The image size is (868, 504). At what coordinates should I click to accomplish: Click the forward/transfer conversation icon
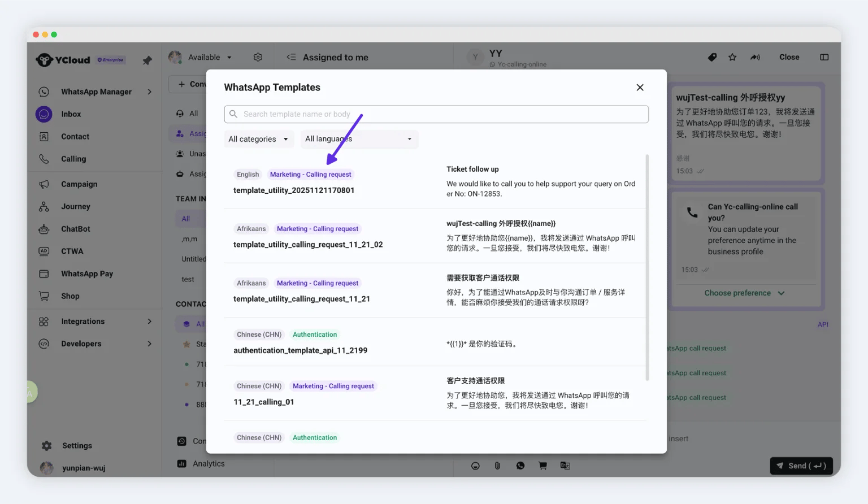(x=755, y=57)
